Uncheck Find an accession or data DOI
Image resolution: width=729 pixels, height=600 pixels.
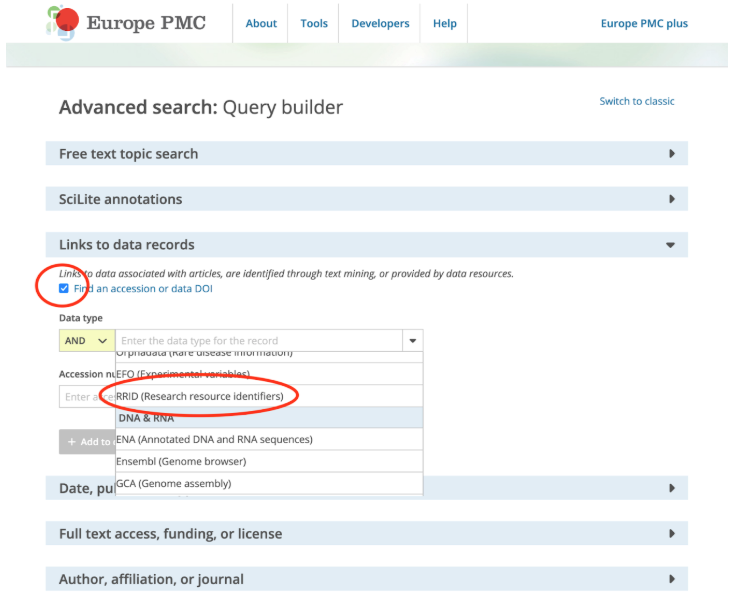coord(64,289)
